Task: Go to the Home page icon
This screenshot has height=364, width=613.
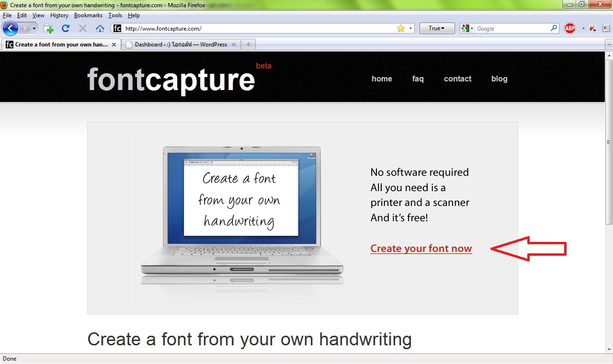Action: pos(100,29)
